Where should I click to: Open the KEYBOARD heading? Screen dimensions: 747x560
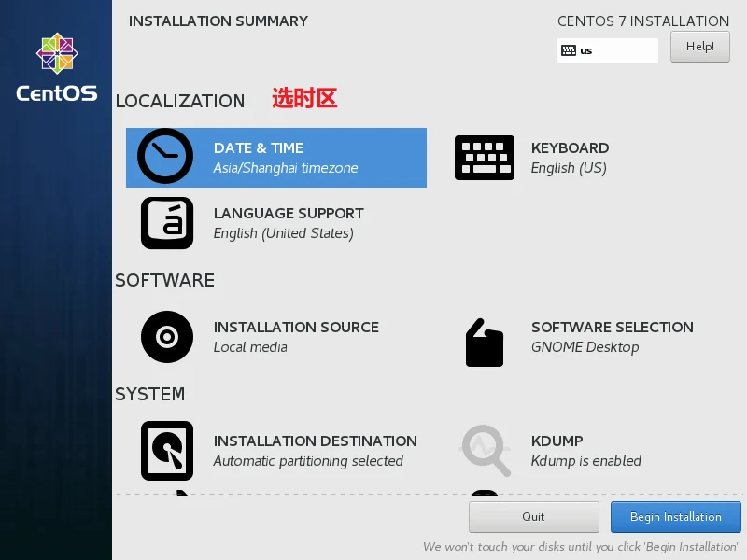tap(570, 148)
